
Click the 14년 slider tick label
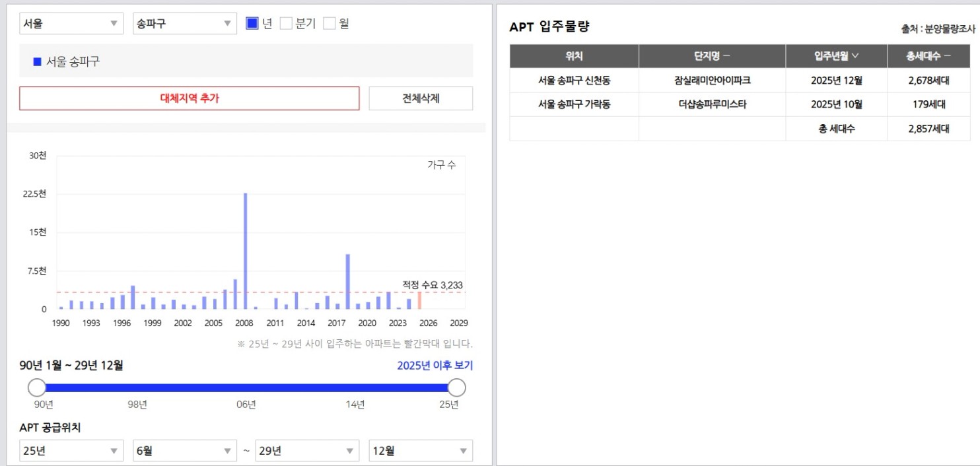355,405
